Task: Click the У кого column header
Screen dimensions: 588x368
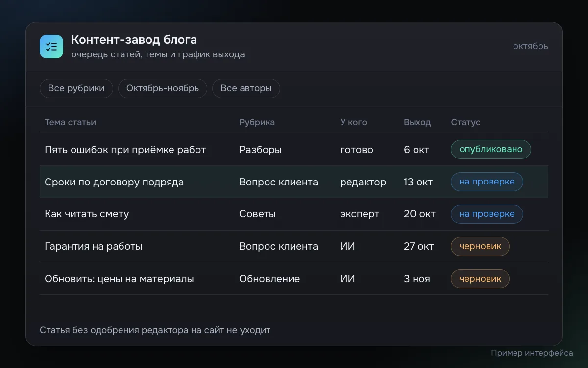Action: coord(353,122)
